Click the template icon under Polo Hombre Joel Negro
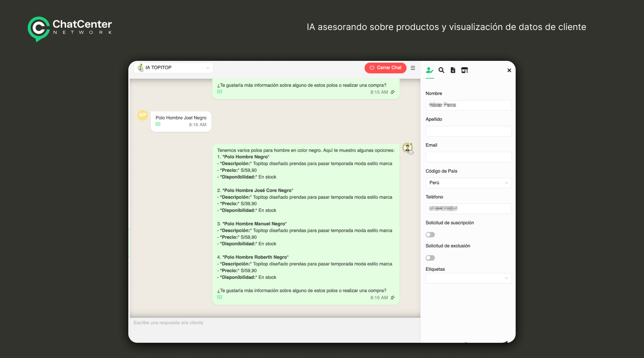644x358 pixels. 158,124
